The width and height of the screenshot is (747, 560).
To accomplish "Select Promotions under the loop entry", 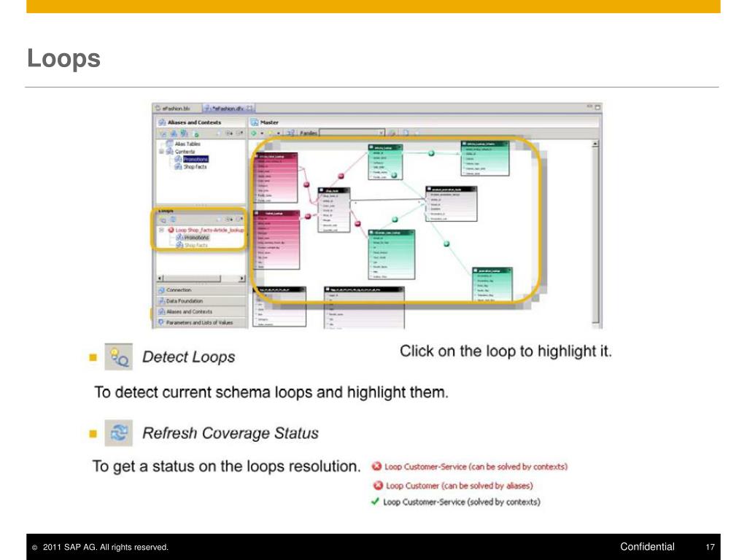I will (193, 238).
